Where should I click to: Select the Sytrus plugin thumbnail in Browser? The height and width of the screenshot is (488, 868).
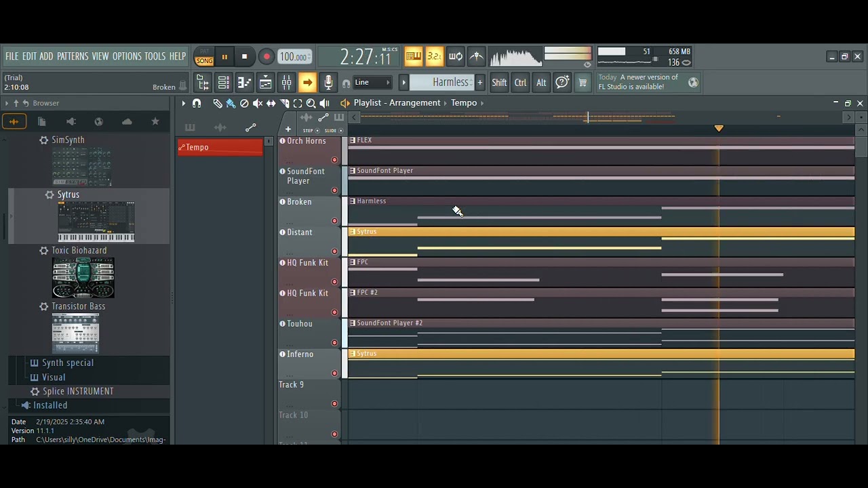point(96,222)
